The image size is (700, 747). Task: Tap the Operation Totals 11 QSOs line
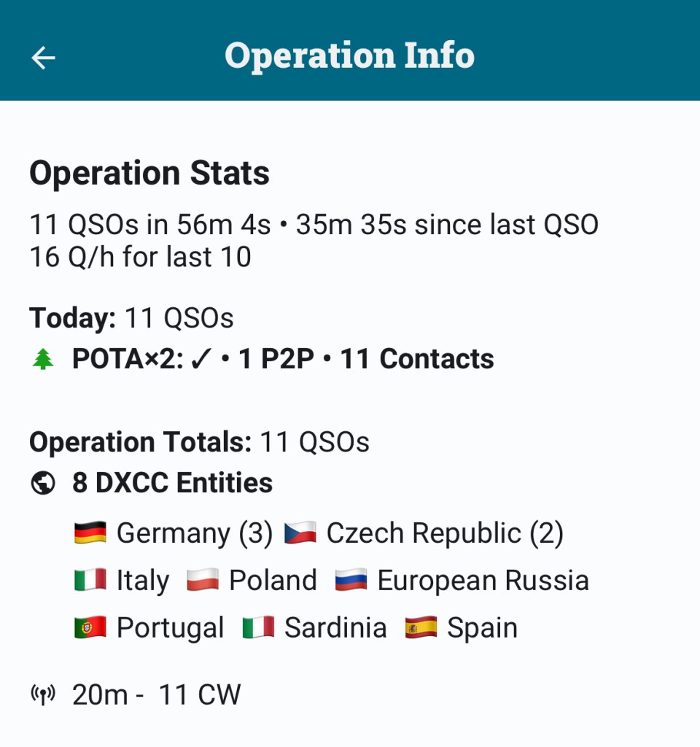[199, 442]
